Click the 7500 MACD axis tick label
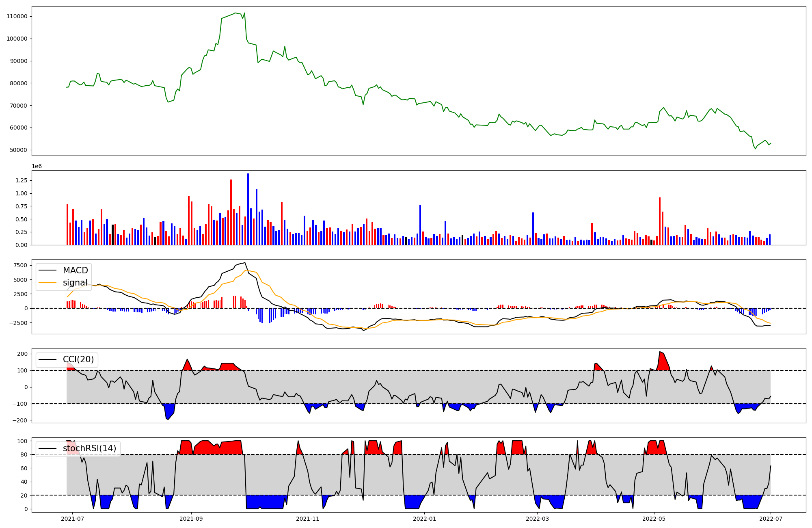Screen dimensions: 812x528 (x=20, y=266)
